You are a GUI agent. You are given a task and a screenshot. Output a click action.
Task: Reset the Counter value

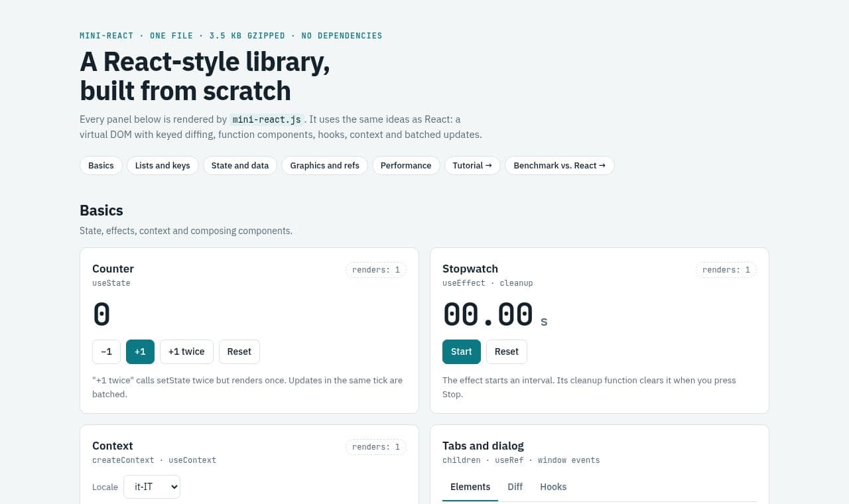point(239,351)
